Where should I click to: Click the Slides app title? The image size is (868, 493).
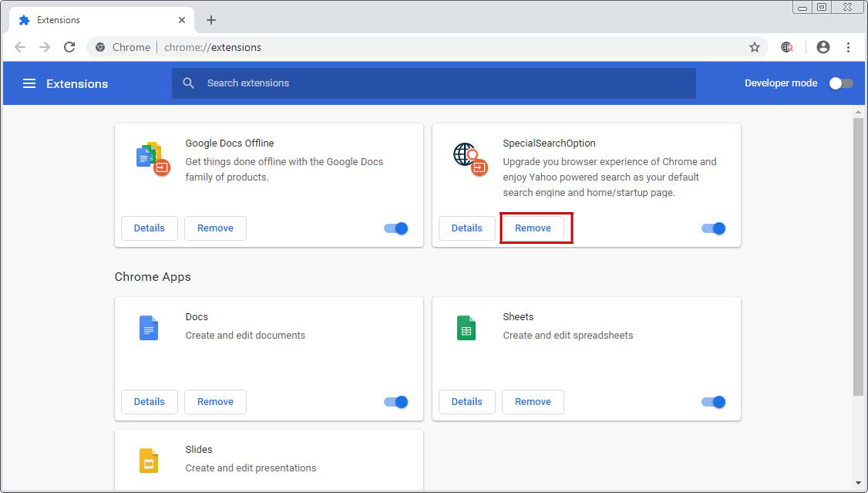[x=199, y=449]
